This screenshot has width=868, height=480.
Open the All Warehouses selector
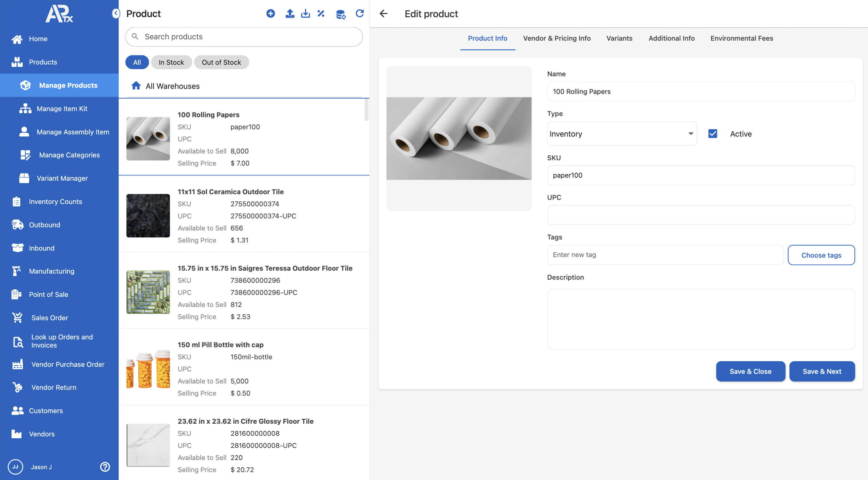pyautogui.click(x=172, y=86)
